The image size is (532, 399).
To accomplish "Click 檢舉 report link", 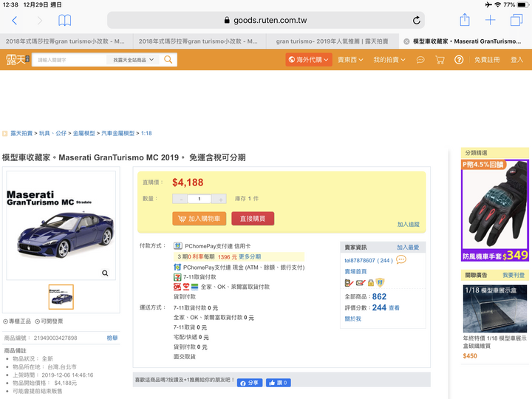I will tap(112, 338).
